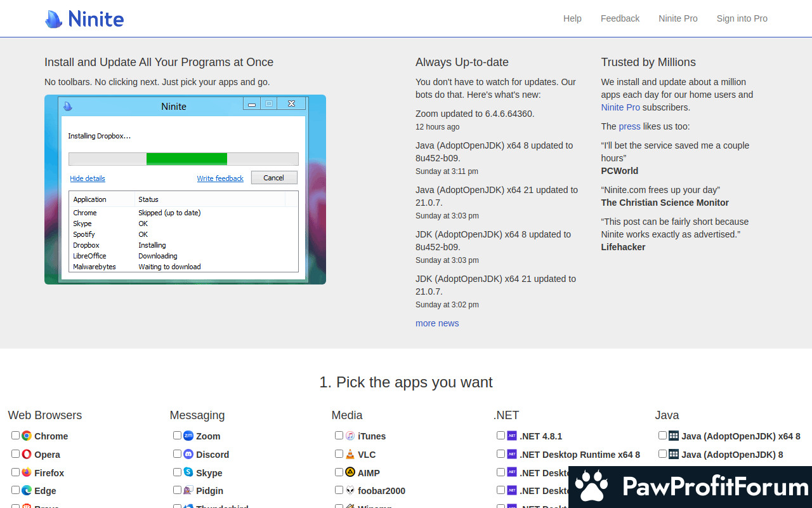Click 'Java (AdoptOpenJDK) x64 21 updated to 21.0.7.' text

[x=497, y=196]
